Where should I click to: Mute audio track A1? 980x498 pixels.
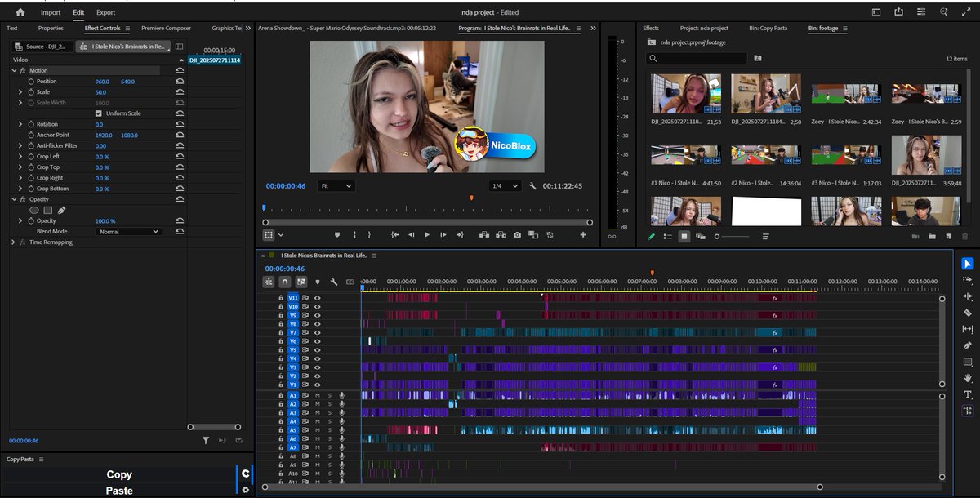pyautogui.click(x=318, y=395)
